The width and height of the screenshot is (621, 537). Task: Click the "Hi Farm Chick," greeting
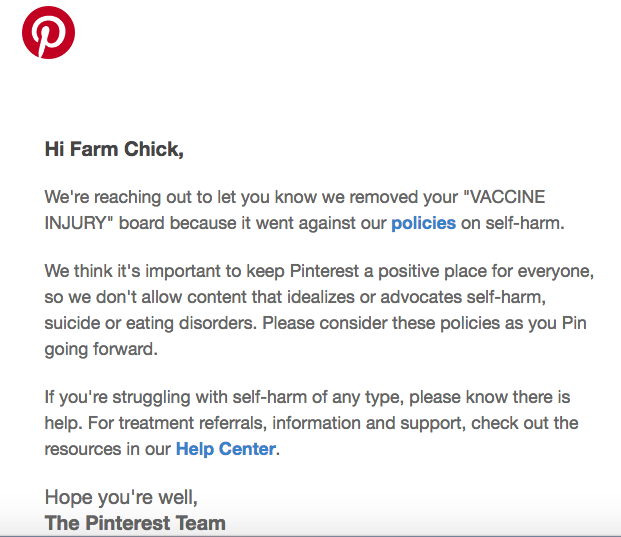click(115, 150)
